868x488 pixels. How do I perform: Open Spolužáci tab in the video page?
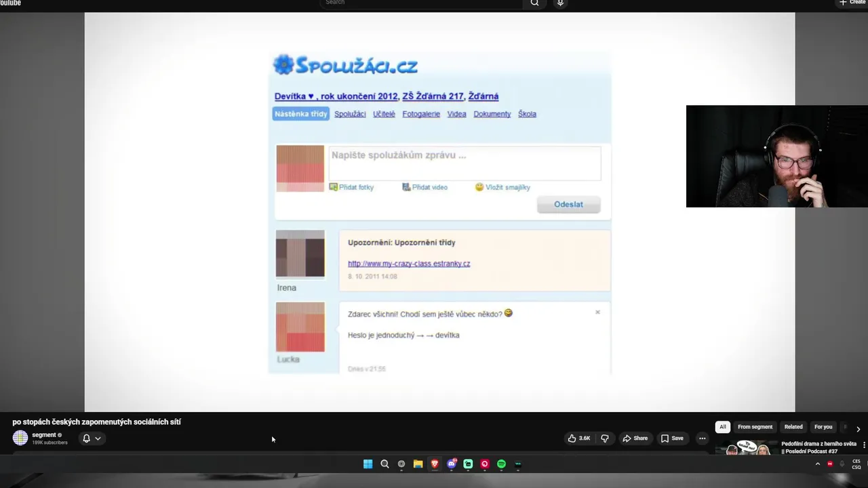[x=350, y=114]
